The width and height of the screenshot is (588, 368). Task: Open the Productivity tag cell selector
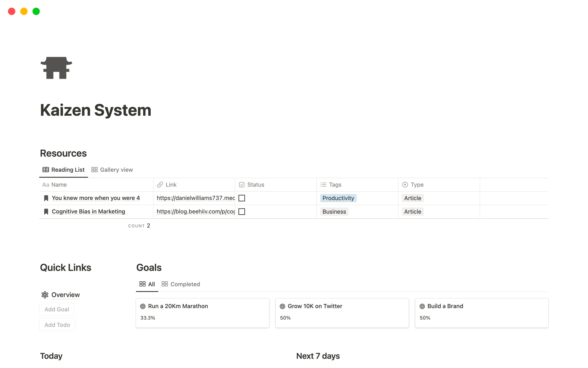pyautogui.click(x=338, y=198)
